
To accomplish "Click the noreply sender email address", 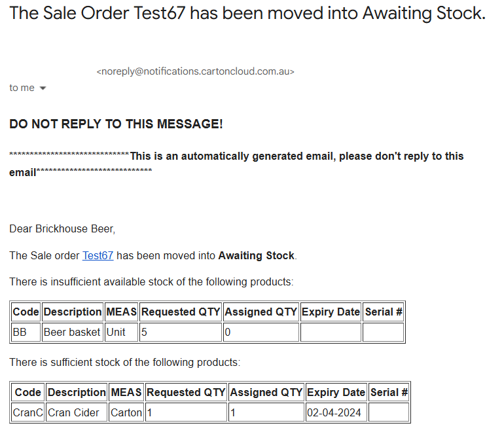I will tap(195, 71).
